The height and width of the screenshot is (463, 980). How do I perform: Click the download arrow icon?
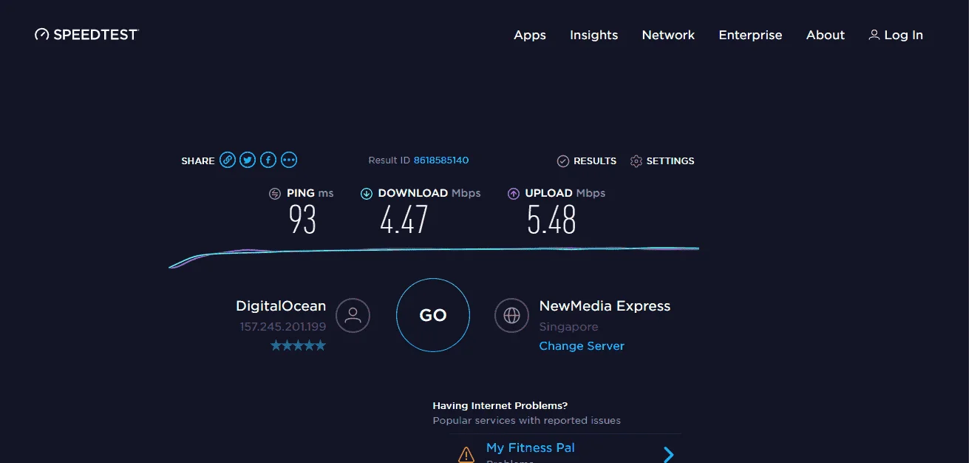point(366,193)
